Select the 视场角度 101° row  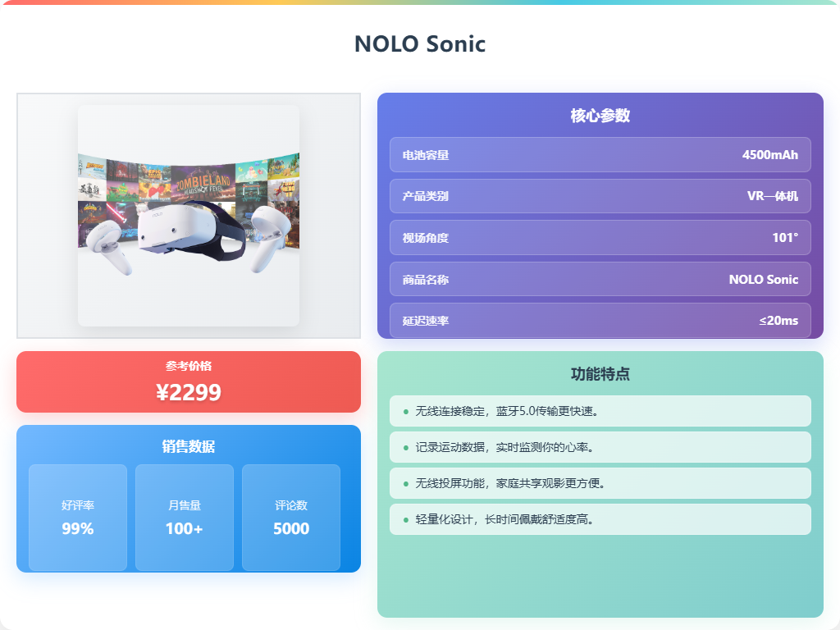(x=600, y=237)
